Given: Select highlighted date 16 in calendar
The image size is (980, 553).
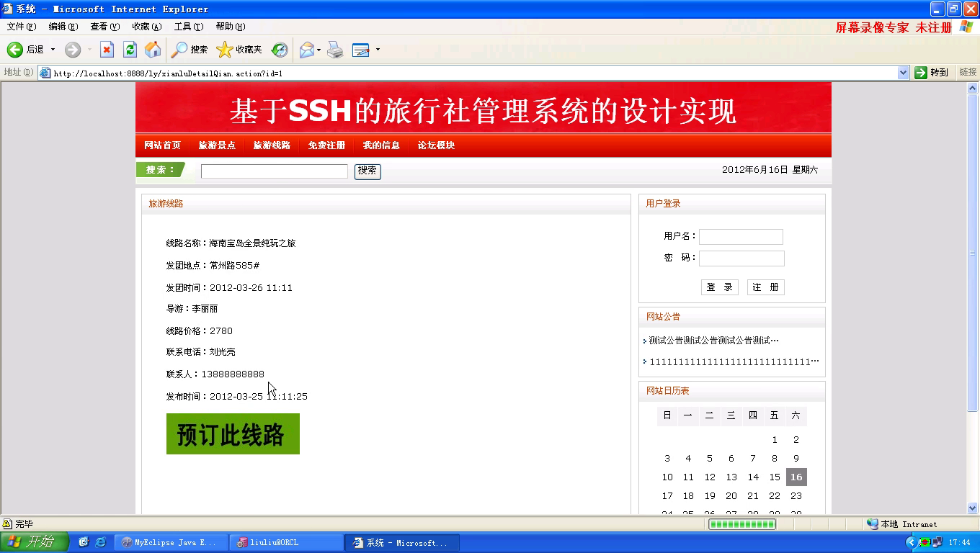Looking at the screenshot, I should pos(796,477).
